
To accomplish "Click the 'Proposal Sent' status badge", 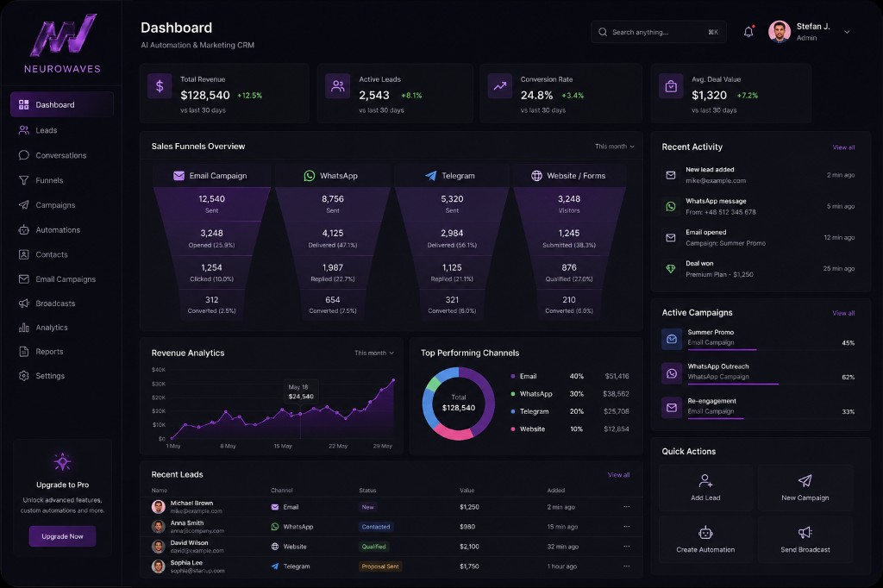I will [380, 566].
